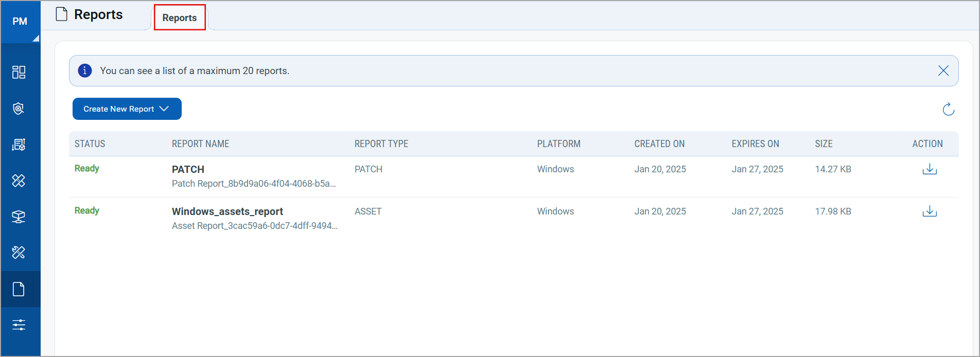The width and height of the screenshot is (980, 357).
Task: Download the Windows_assets_report
Action: [x=930, y=211]
